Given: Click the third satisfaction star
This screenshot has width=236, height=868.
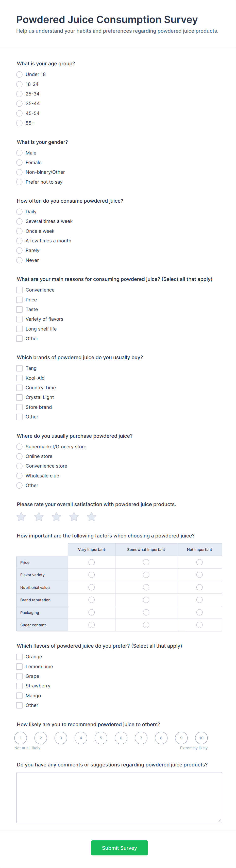Looking at the screenshot, I should (56, 516).
